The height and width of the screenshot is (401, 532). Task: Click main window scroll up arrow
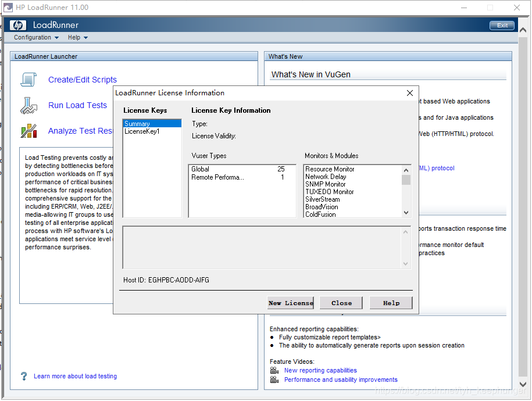pyautogui.click(x=523, y=30)
